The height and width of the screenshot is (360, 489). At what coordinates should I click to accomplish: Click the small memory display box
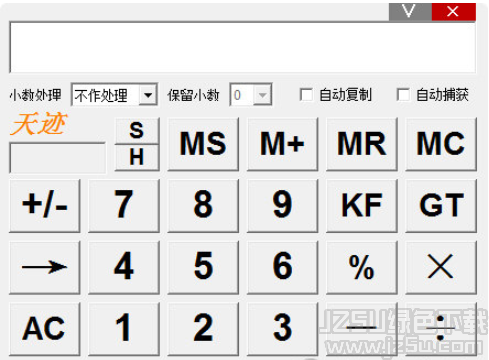click(57, 158)
